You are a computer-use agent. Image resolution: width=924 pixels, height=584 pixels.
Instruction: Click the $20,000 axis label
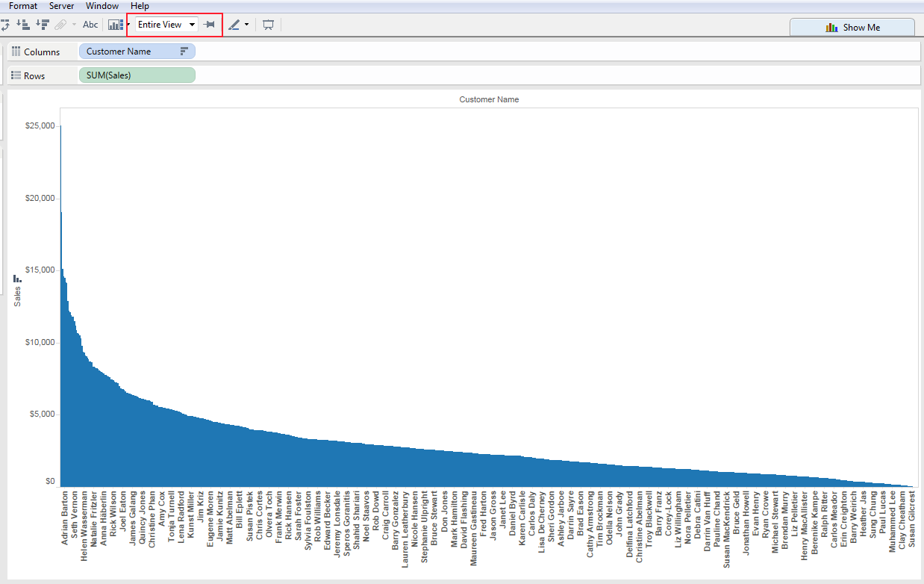pyautogui.click(x=40, y=199)
